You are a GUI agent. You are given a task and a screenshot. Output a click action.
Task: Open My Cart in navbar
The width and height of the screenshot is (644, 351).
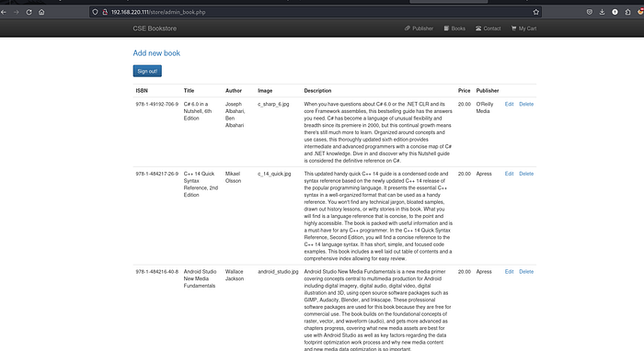click(523, 28)
